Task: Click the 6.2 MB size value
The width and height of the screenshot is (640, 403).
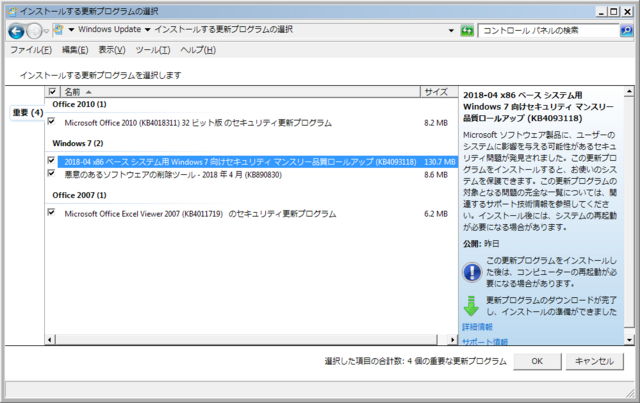Action: 436,214
